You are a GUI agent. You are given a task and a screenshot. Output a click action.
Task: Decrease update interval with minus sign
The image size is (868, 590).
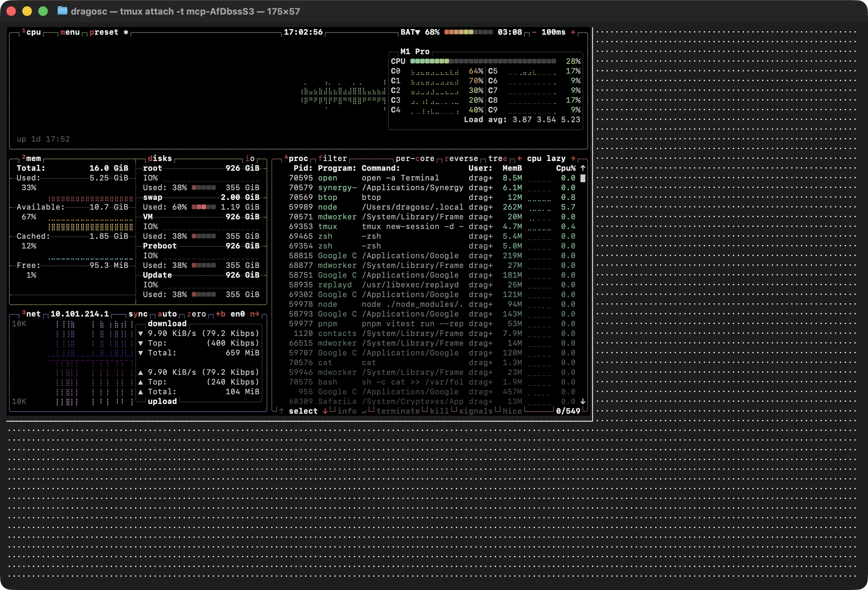[534, 33]
